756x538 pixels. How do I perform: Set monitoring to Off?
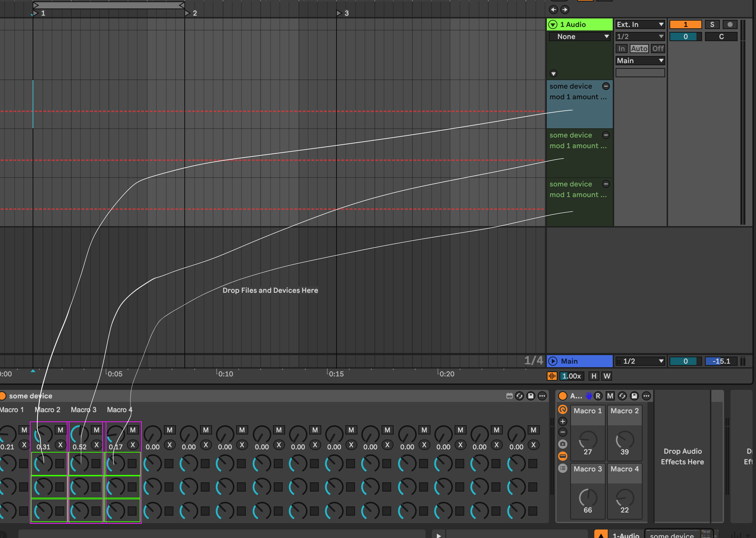point(658,49)
